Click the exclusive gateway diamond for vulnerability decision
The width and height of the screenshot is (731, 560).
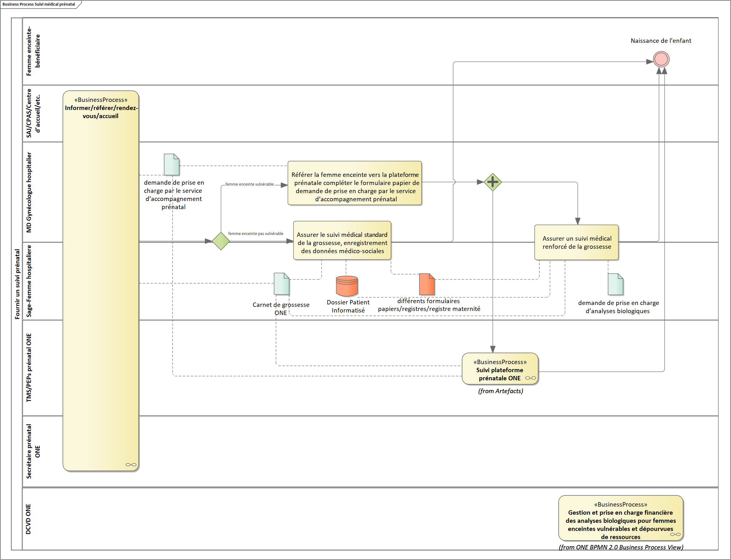tap(221, 241)
